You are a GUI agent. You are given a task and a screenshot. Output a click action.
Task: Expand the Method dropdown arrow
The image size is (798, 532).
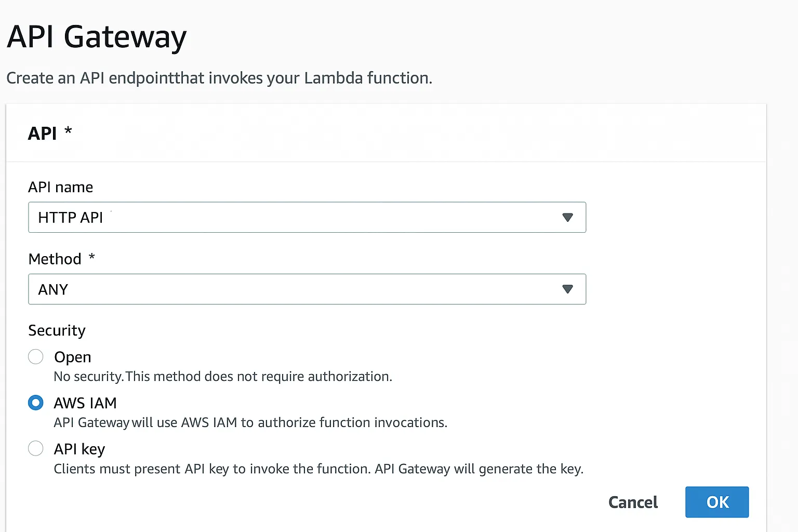tap(567, 289)
